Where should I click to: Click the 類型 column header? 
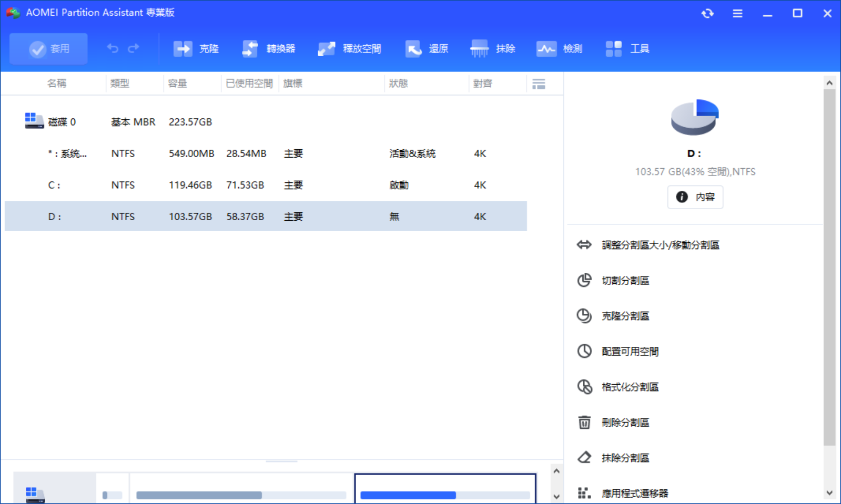(x=120, y=83)
